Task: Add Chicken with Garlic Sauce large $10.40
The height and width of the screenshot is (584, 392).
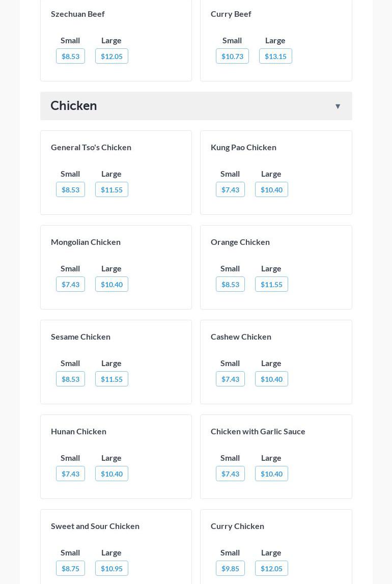Action: coord(271,474)
